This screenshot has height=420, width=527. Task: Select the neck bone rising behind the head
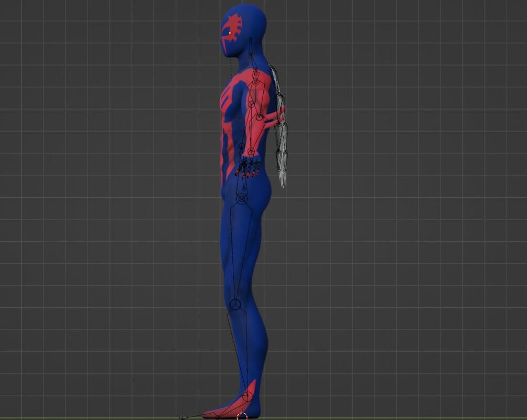(251, 46)
